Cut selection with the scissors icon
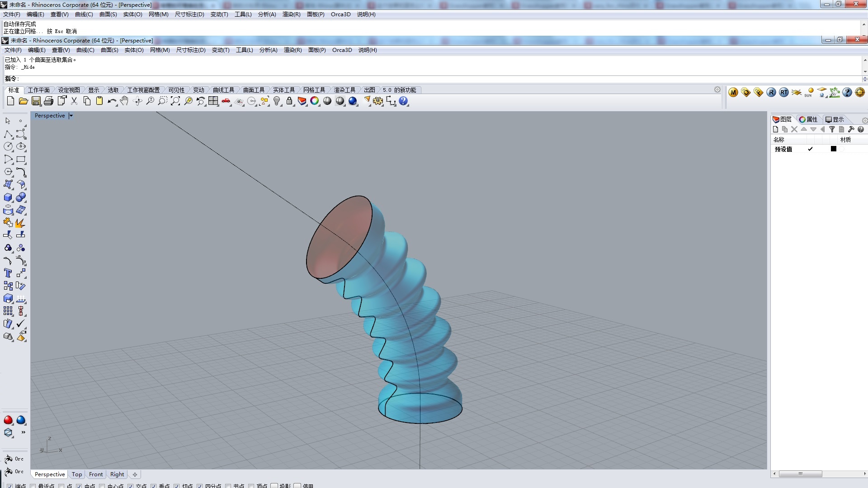Image resolution: width=868 pixels, height=488 pixels. pyautogui.click(x=74, y=101)
